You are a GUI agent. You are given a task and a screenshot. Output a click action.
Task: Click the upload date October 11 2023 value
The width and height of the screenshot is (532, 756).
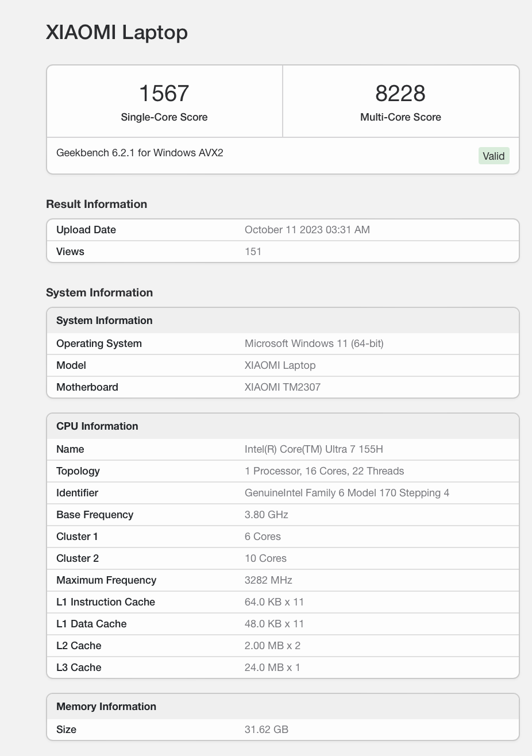click(307, 230)
